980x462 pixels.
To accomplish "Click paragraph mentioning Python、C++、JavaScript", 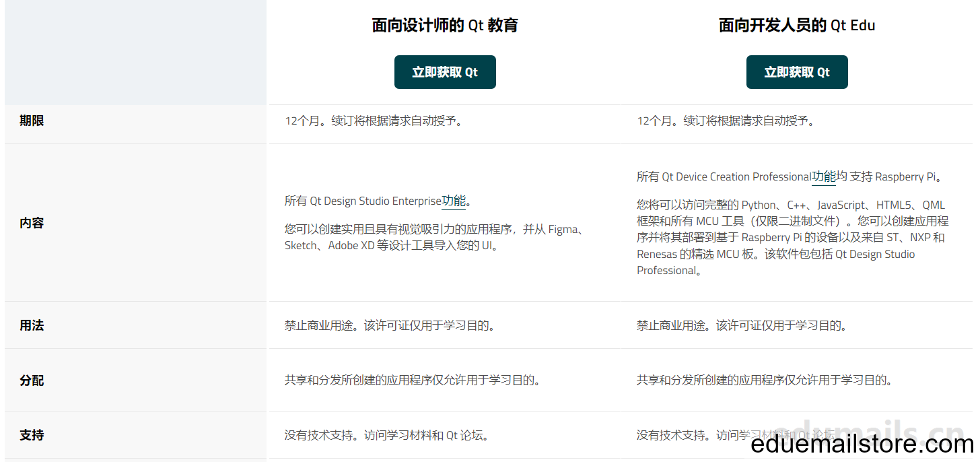I will 793,237.
